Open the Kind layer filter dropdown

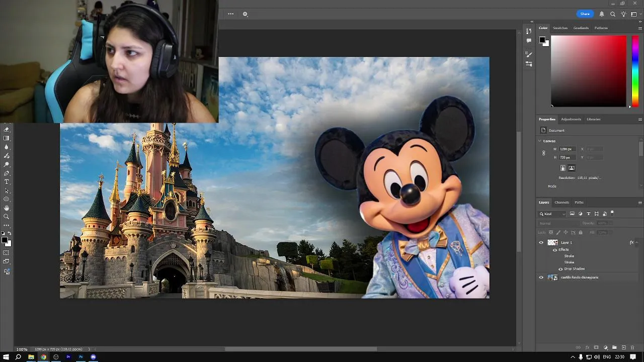552,214
